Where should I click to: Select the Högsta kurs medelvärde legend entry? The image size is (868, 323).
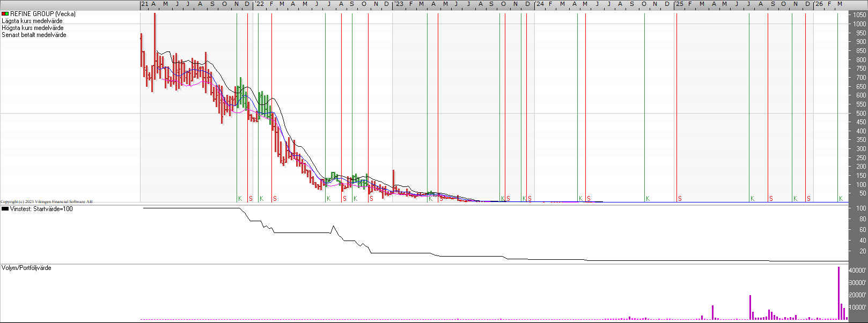click(32, 28)
